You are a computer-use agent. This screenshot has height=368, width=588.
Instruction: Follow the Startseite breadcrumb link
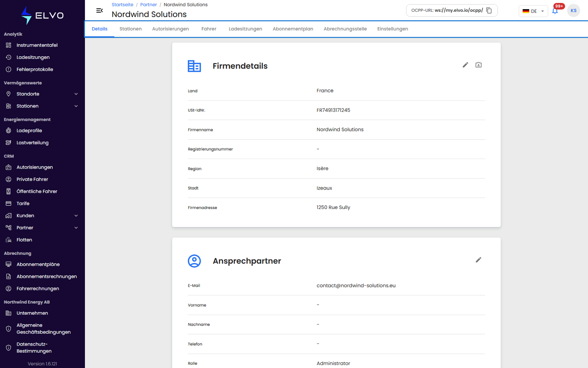(x=122, y=5)
